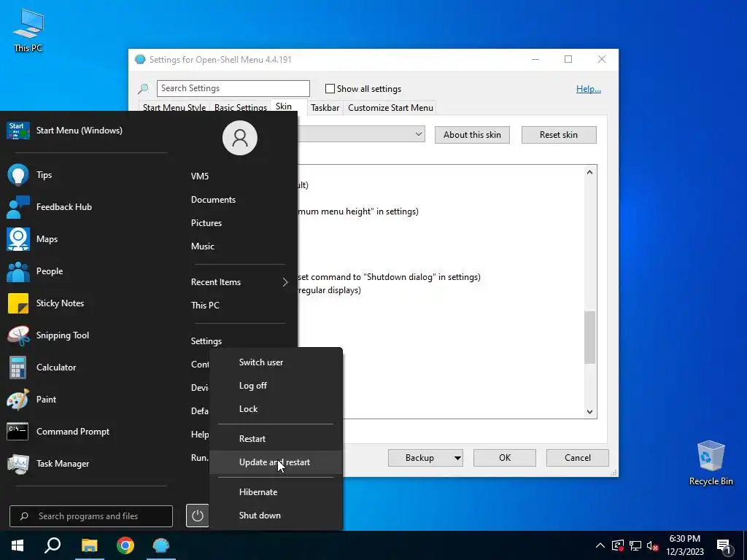Open notification center icon

[x=724, y=546]
